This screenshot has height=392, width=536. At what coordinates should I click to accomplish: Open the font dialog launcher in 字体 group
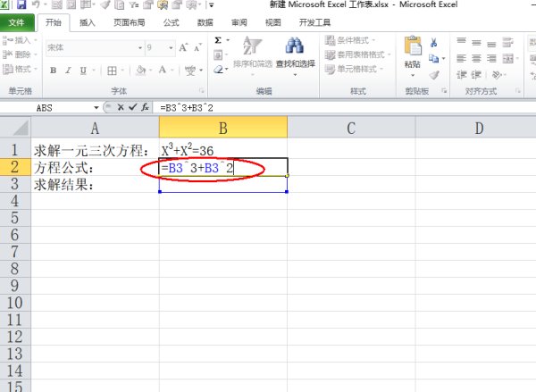tap(202, 90)
